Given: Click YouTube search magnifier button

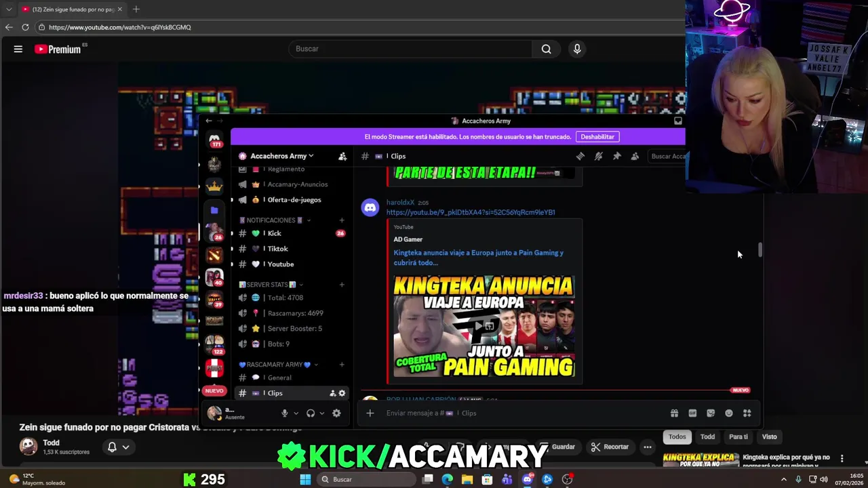Looking at the screenshot, I should coord(547,49).
